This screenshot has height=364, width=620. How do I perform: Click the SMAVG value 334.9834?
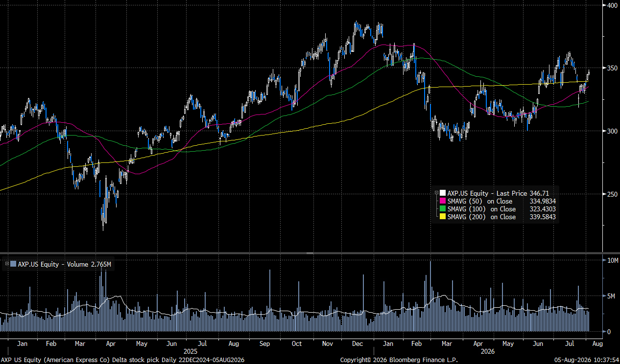click(x=543, y=201)
